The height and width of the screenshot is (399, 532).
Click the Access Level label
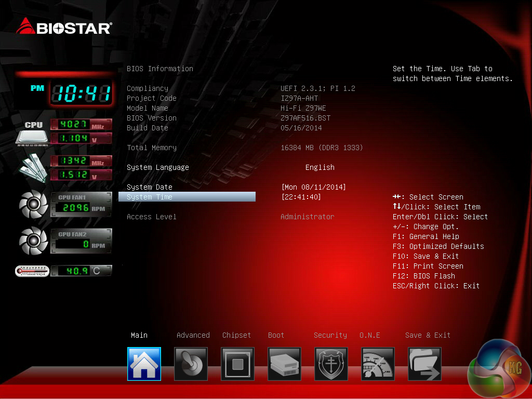coord(151,217)
